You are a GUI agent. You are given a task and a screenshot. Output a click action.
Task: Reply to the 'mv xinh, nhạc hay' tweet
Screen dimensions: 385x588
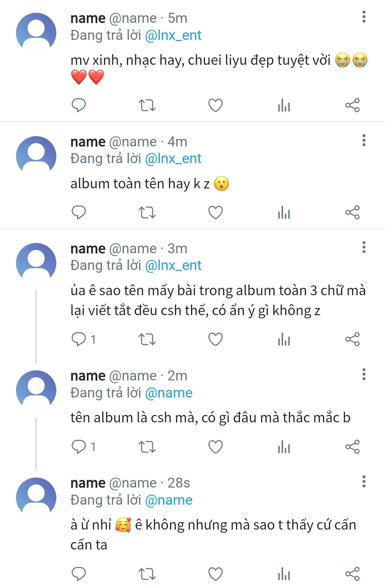pos(79,105)
